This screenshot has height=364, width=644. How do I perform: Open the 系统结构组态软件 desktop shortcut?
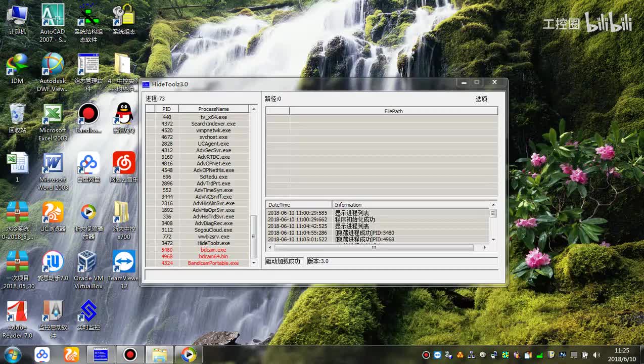point(88,23)
